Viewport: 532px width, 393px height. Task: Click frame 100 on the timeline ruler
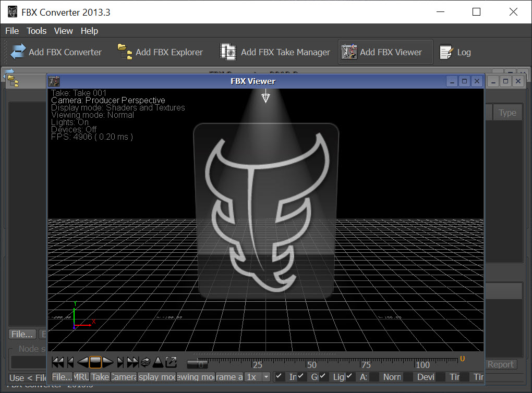click(422, 365)
